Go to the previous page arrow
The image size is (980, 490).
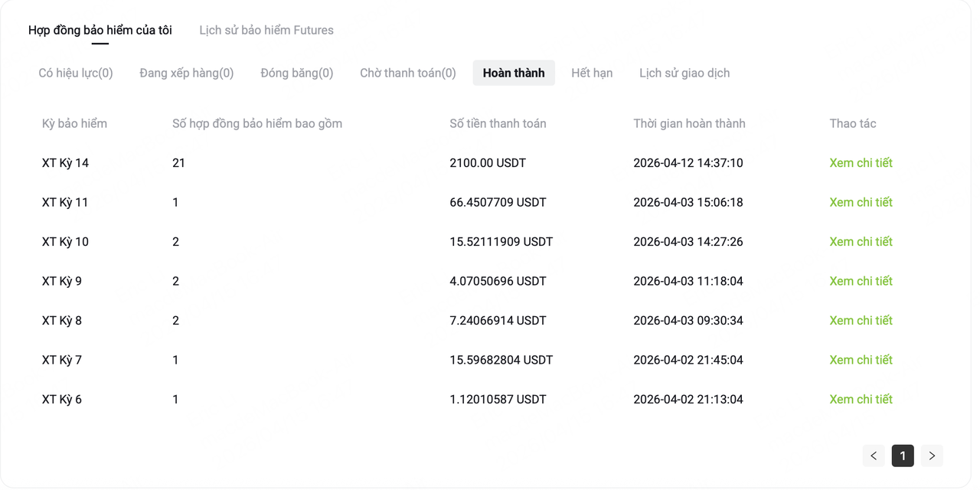click(874, 456)
